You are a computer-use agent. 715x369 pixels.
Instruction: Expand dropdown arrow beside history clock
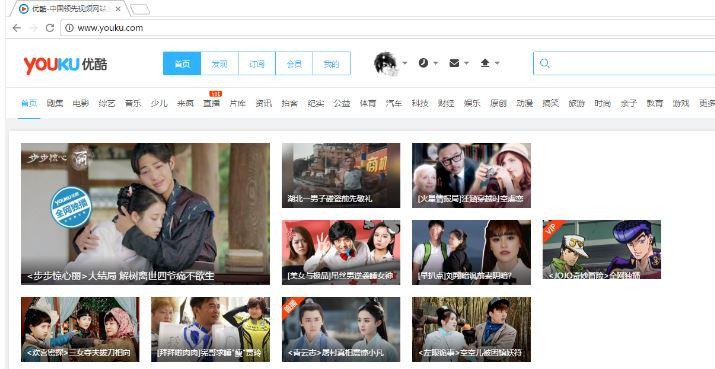point(435,63)
